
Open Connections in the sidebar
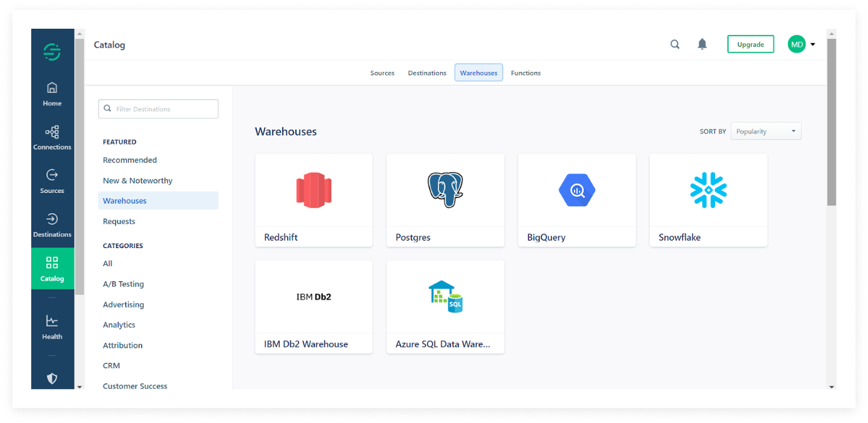click(52, 138)
